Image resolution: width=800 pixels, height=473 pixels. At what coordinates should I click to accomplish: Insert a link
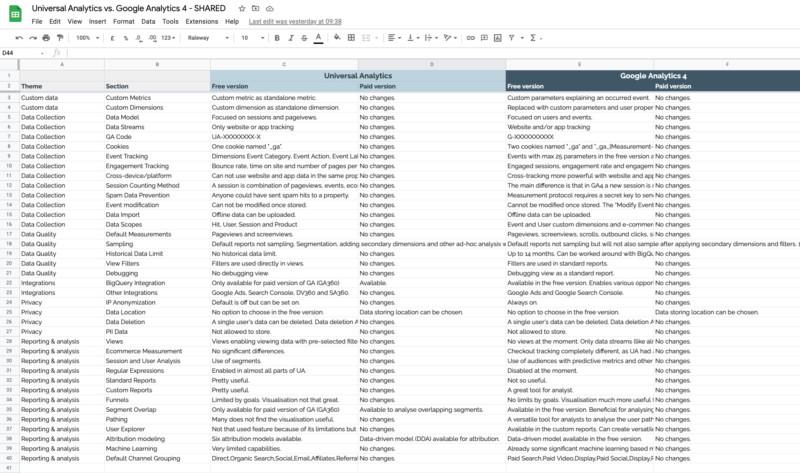click(470, 38)
